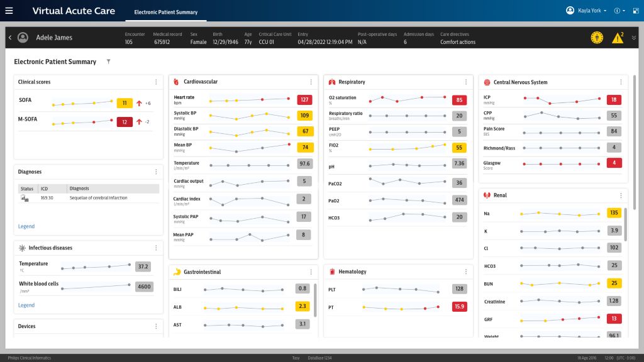Open the Renal panel options menu

[x=621, y=195]
